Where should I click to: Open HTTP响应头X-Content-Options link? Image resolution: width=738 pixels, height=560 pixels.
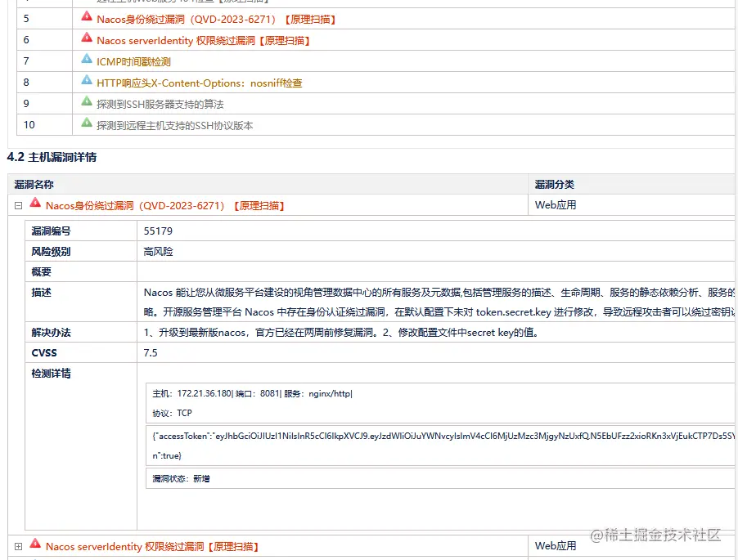pos(200,83)
